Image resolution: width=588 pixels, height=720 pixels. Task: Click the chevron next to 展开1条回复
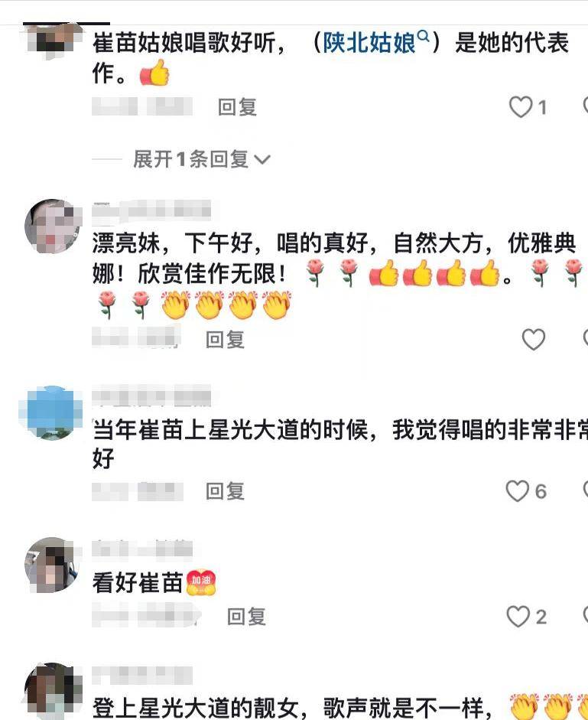[262, 160]
